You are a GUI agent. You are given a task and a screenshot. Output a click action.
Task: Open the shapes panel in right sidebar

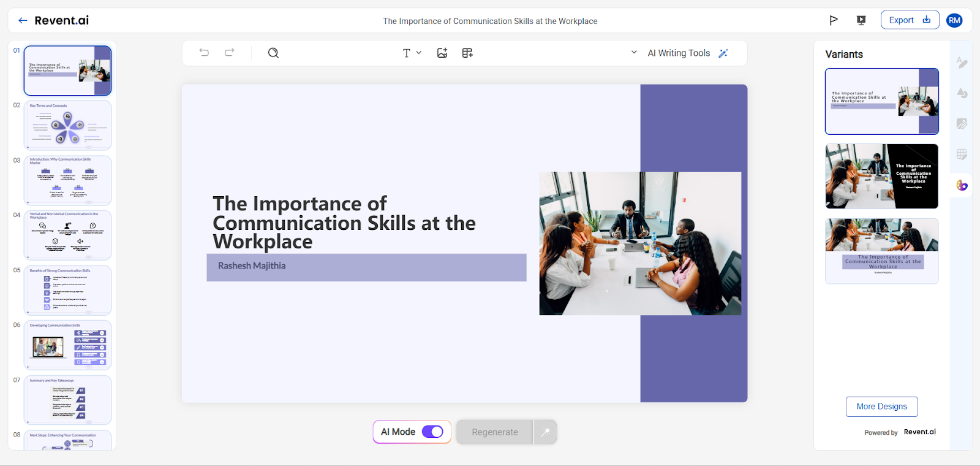click(x=962, y=93)
